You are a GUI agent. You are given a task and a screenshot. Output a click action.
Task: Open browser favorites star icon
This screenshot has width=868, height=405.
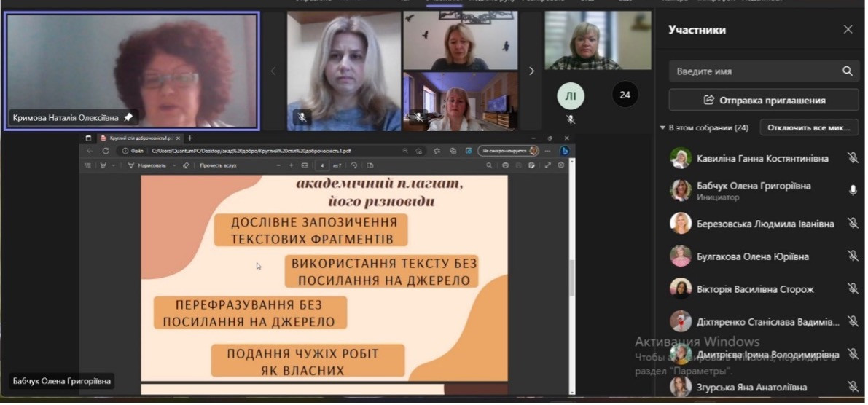[437, 151]
